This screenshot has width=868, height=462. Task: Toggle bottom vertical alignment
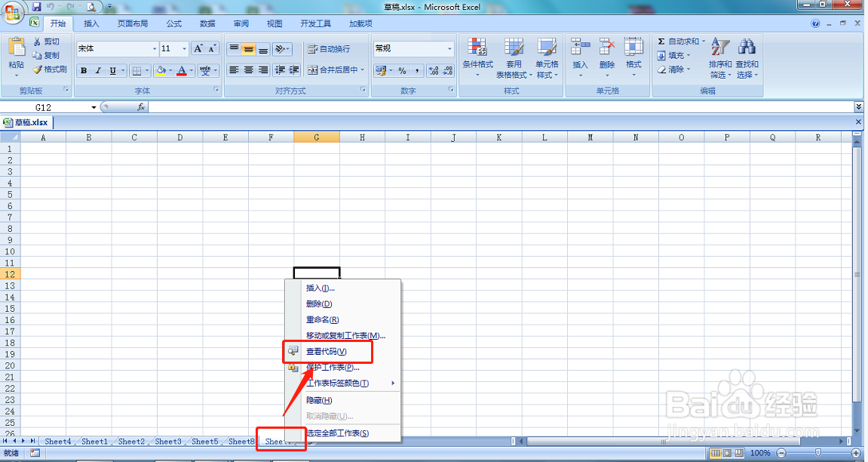point(263,49)
